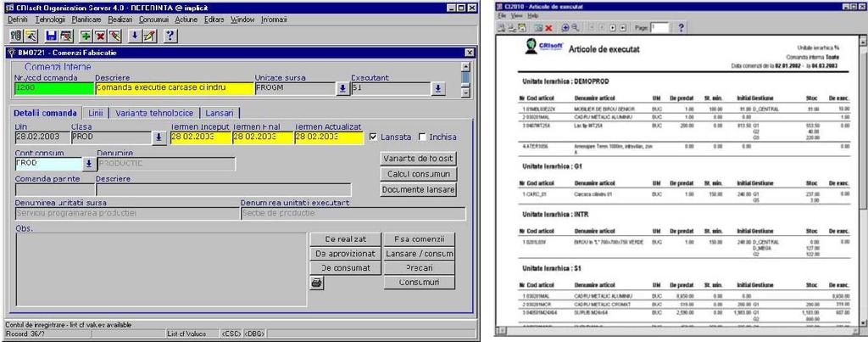Open the View menu in the report window
The width and height of the screenshot is (868, 342).
(516, 16)
